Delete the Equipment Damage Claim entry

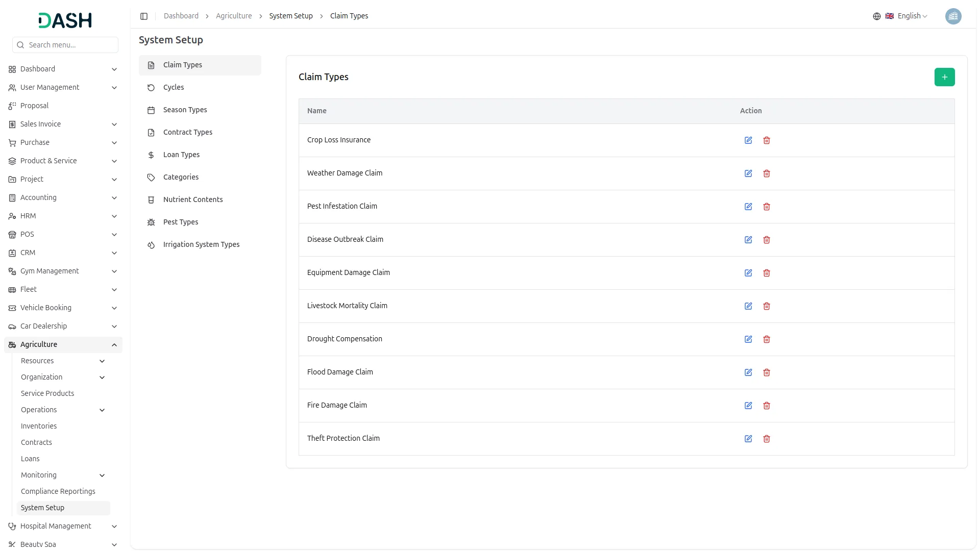(x=767, y=273)
